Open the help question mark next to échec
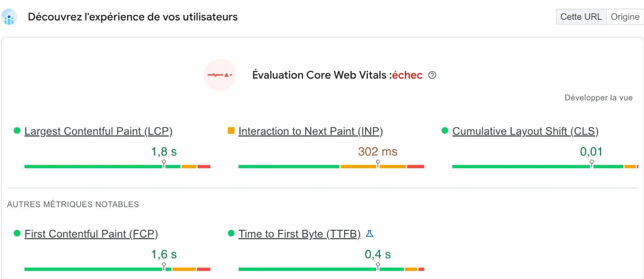The height and width of the screenshot is (279, 644). pos(432,75)
